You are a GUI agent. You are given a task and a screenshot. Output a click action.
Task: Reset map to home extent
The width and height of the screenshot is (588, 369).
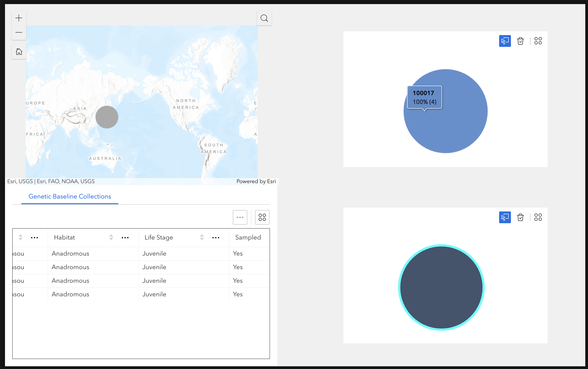(x=19, y=52)
